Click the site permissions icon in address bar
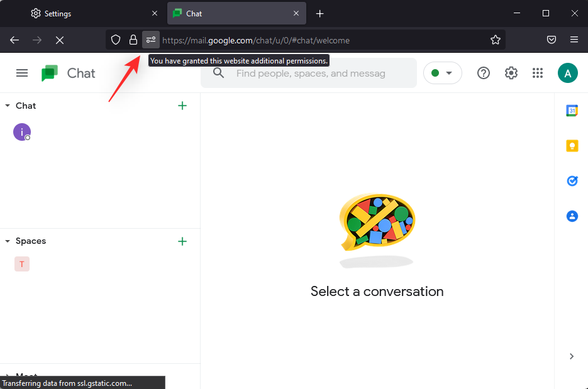Image resolution: width=588 pixels, height=389 pixels. click(150, 40)
